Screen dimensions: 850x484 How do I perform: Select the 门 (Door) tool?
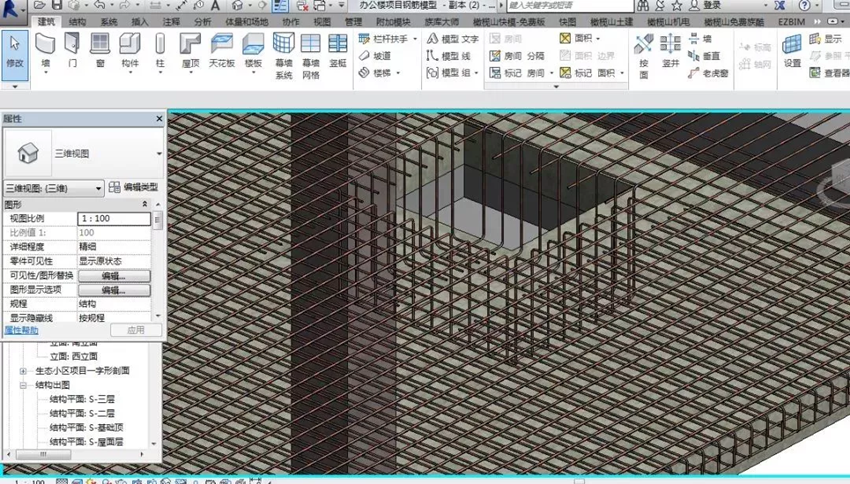72,49
